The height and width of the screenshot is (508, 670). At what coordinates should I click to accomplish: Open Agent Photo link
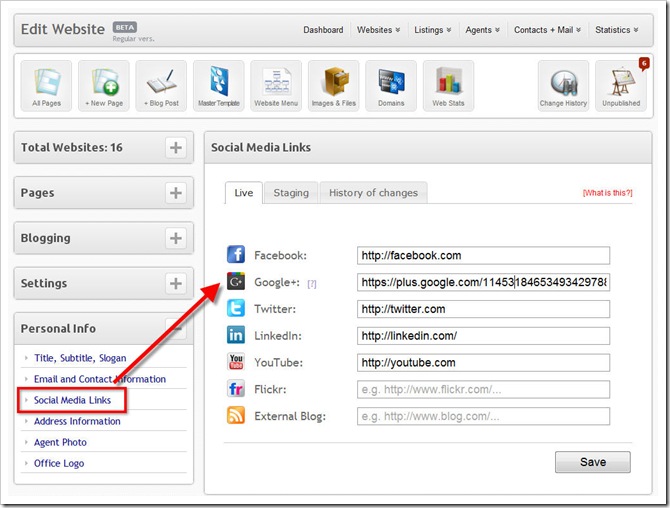pyautogui.click(x=60, y=442)
